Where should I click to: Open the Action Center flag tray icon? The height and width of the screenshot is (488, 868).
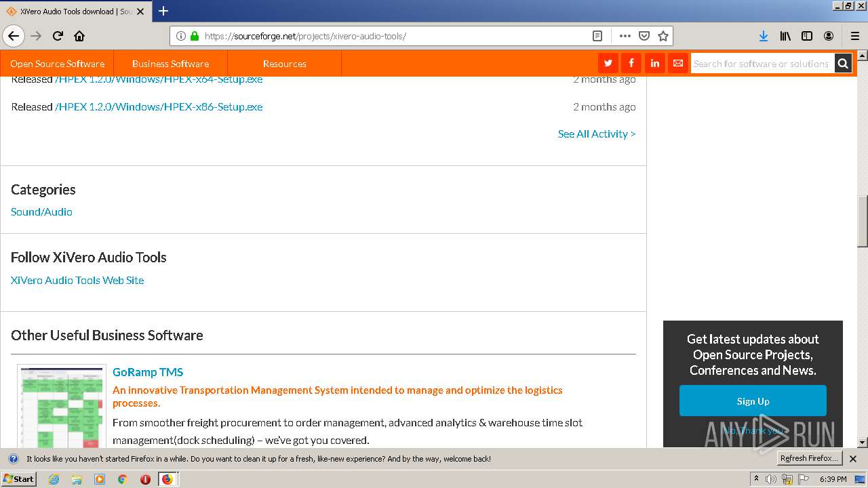(804, 479)
